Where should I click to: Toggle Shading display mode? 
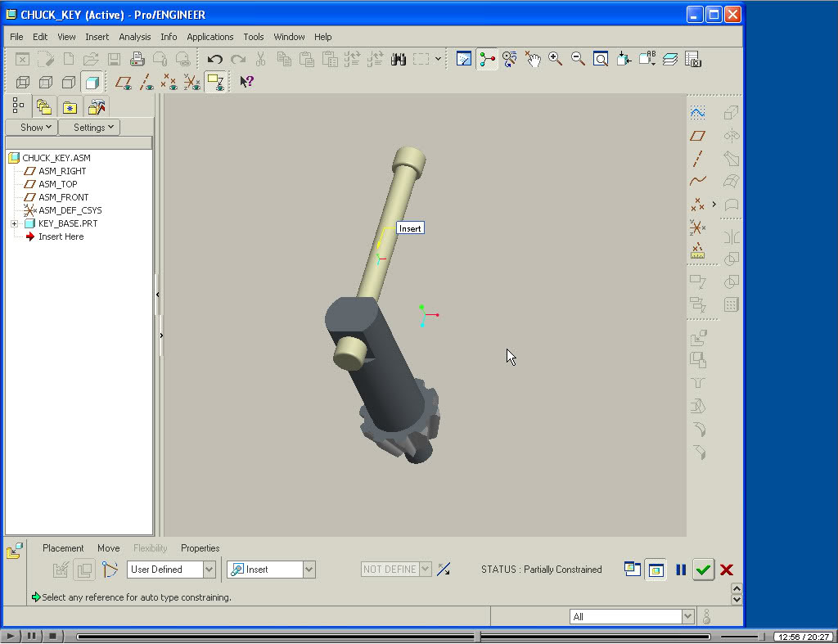92,83
